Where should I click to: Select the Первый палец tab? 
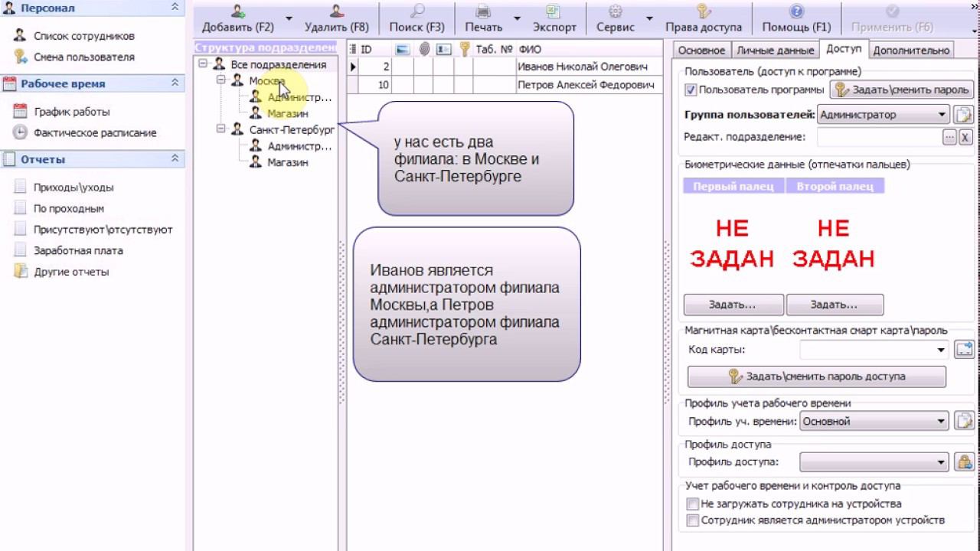tap(733, 186)
